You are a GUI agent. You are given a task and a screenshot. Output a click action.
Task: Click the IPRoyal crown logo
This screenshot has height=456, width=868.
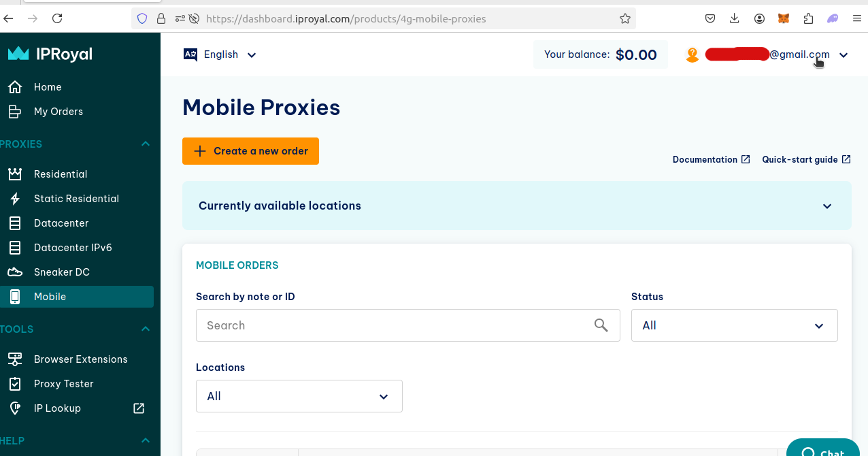[18, 54]
